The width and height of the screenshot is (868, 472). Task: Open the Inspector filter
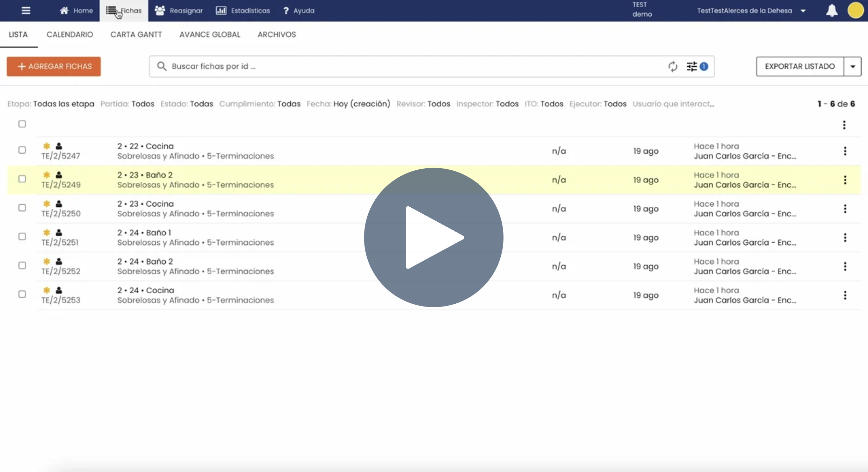pyautogui.click(x=487, y=104)
